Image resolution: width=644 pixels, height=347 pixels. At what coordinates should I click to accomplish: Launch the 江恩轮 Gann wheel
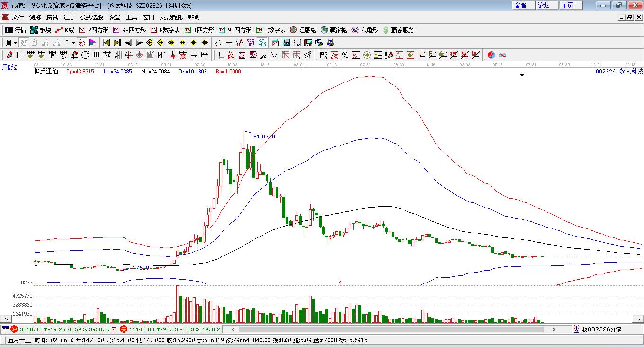pyautogui.click(x=303, y=30)
